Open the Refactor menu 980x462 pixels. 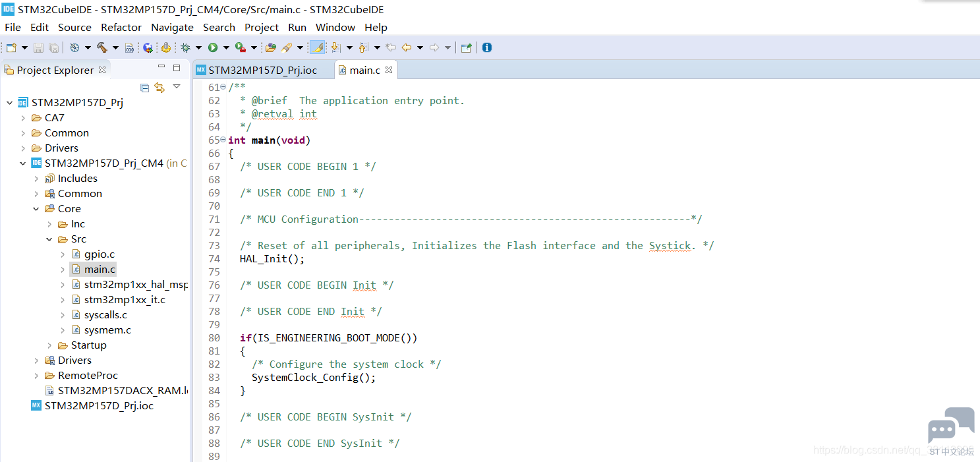pyautogui.click(x=121, y=27)
